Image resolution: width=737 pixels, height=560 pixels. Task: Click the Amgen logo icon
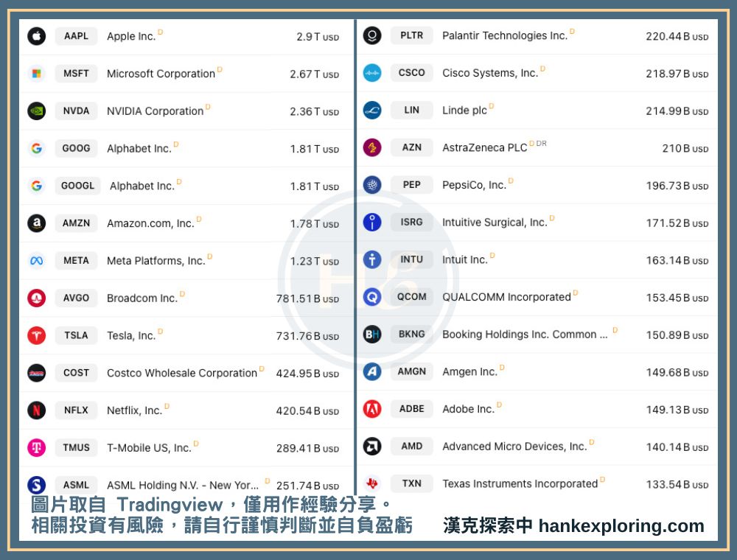pos(372,371)
